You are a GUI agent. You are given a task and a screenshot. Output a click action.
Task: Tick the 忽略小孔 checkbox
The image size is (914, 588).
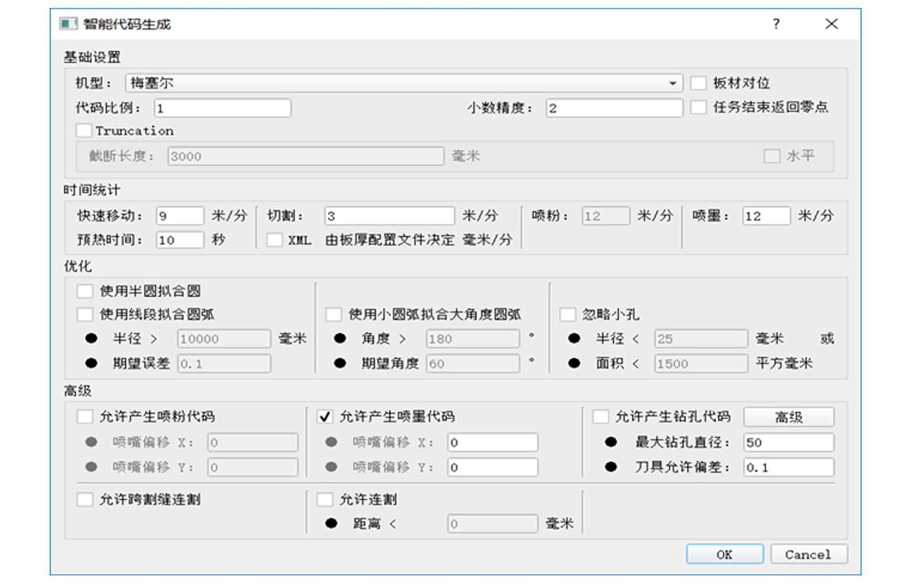pyautogui.click(x=568, y=314)
